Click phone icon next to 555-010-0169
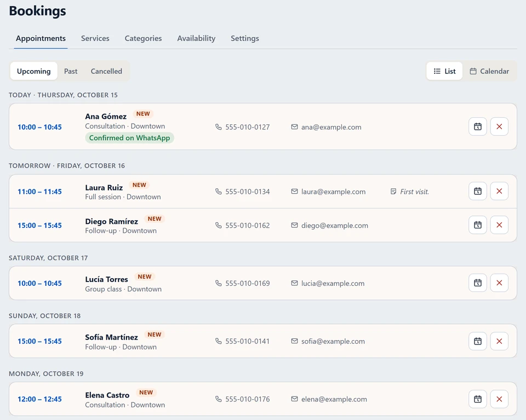Image resolution: width=526 pixels, height=420 pixels. coord(219,283)
